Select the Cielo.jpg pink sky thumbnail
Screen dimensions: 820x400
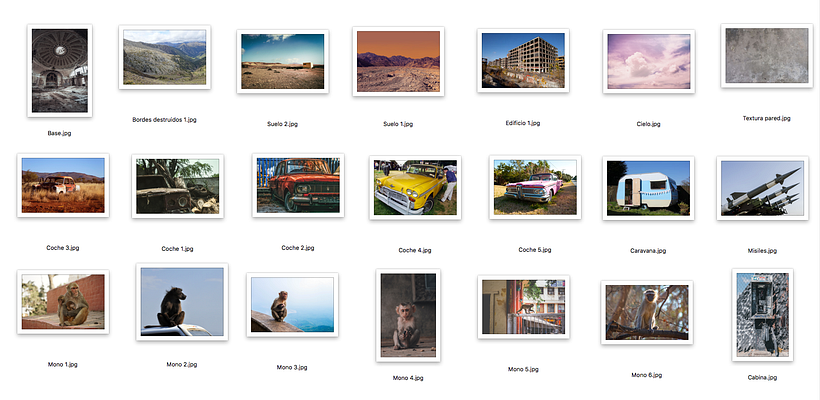click(647, 62)
